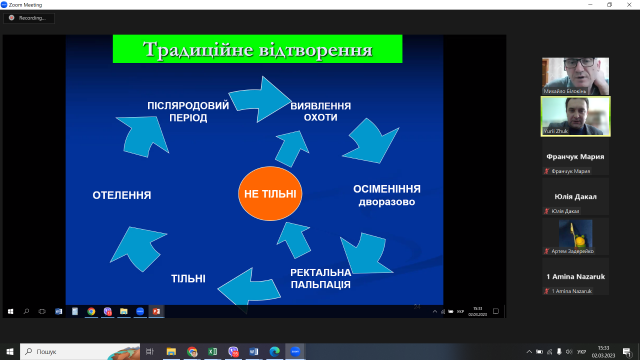Select Артем Задерейко's avatar tile
The height and width of the screenshot is (360, 640).
[575, 237]
